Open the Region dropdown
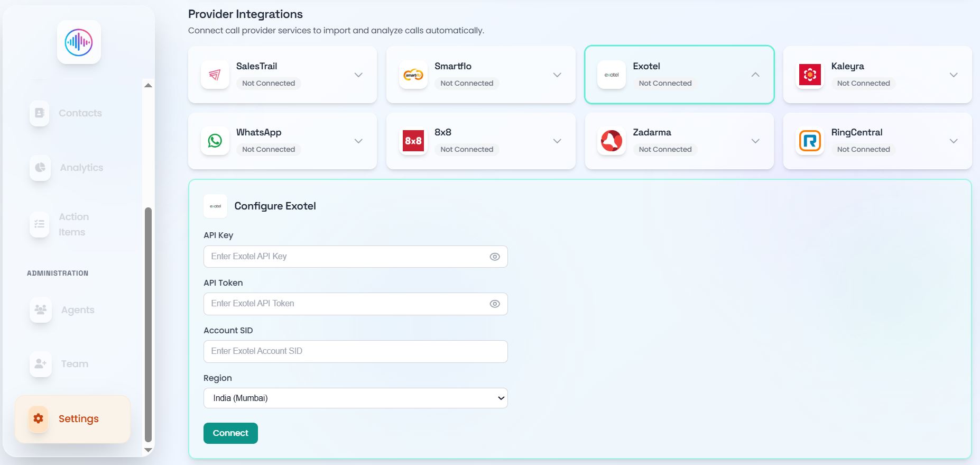This screenshot has height=465, width=980. (x=355, y=398)
